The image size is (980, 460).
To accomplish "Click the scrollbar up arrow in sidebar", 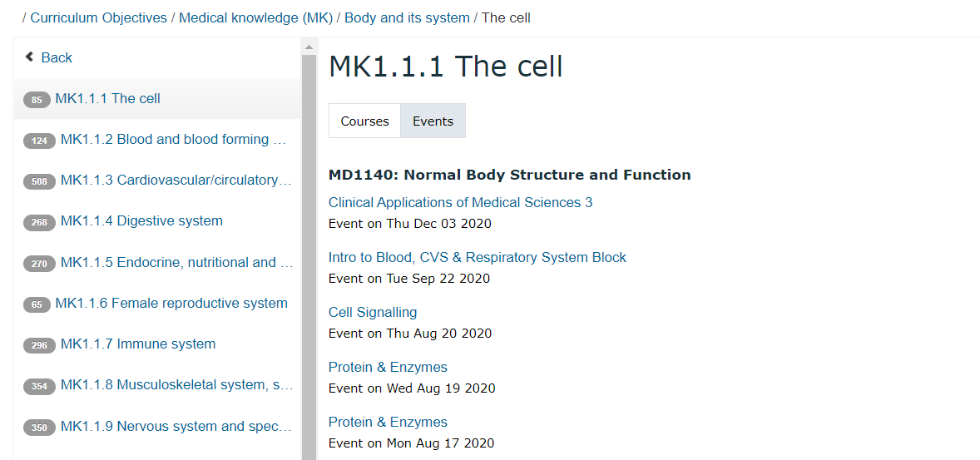I will [309, 47].
